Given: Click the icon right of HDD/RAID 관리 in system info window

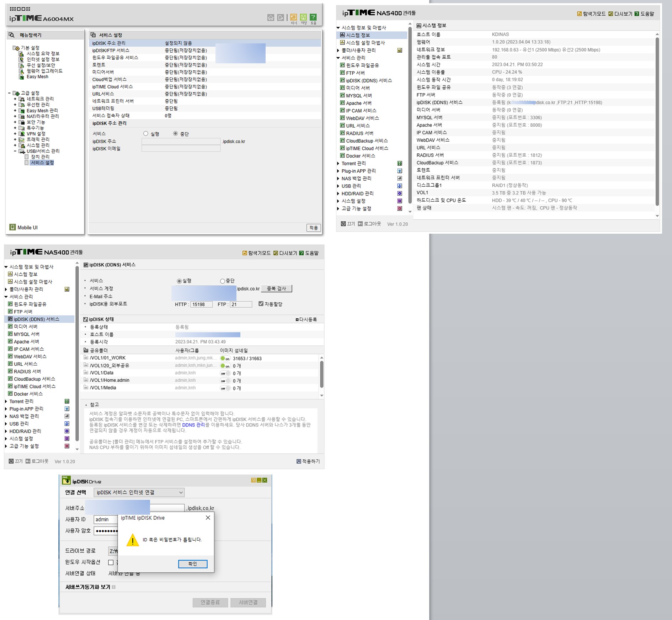Looking at the screenshot, I should tap(400, 194).
